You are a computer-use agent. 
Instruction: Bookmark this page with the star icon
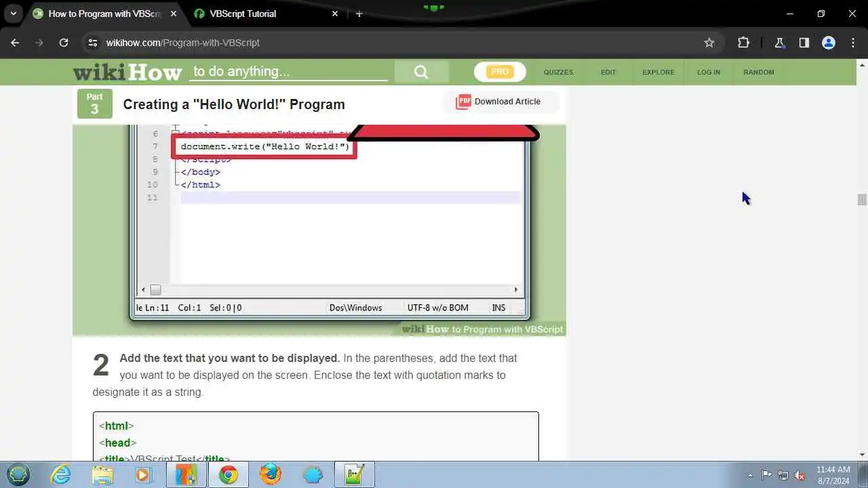pos(709,43)
